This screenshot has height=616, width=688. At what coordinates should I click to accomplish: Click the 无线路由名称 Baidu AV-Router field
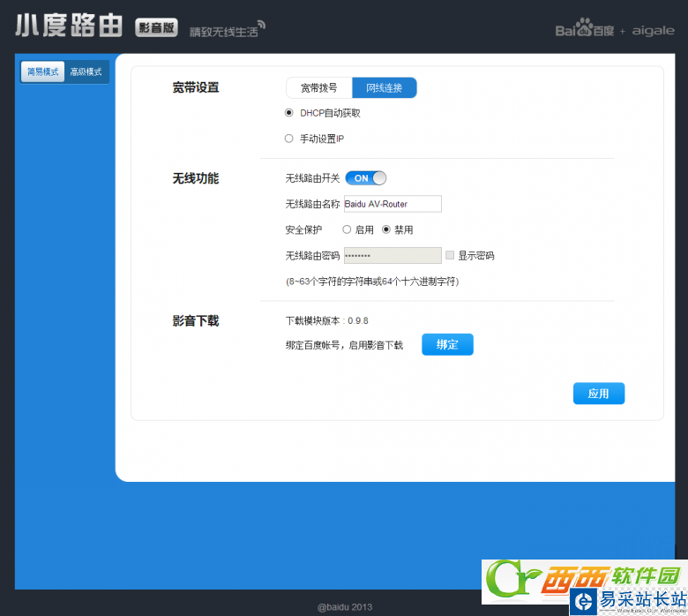coord(393,204)
